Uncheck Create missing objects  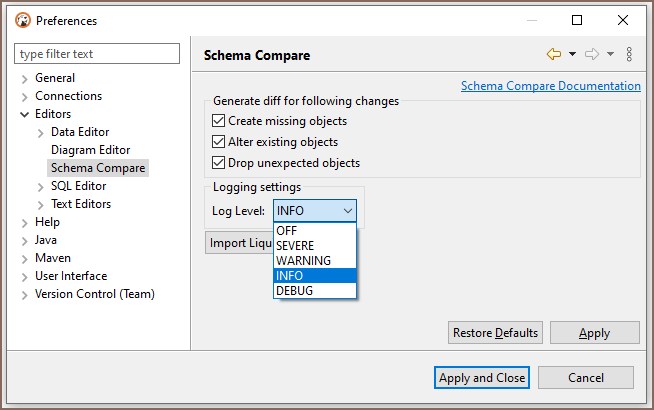219,121
